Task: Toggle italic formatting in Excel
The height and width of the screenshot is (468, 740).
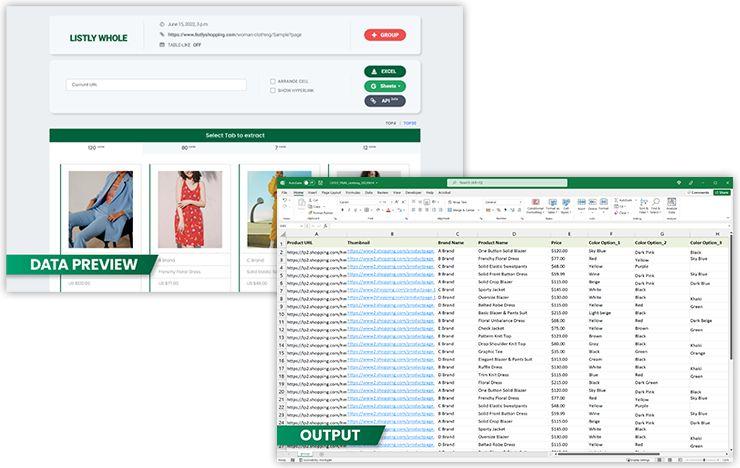Action: tap(349, 210)
